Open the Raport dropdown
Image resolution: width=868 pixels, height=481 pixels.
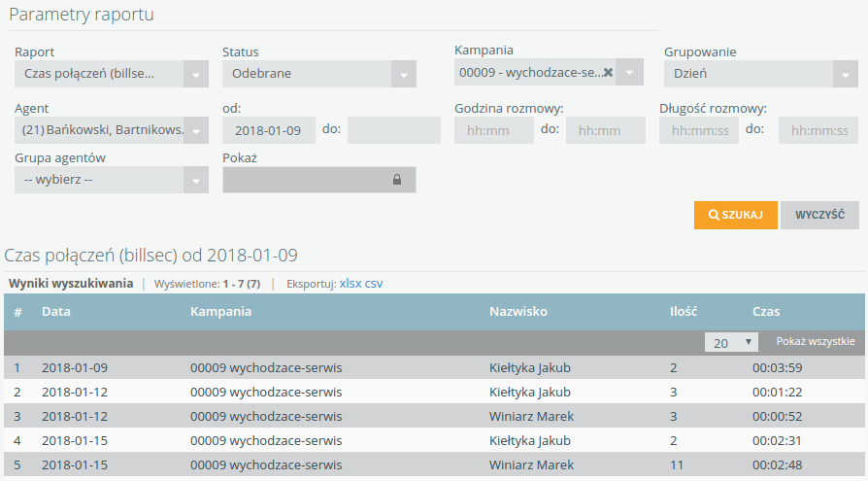click(112, 74)
